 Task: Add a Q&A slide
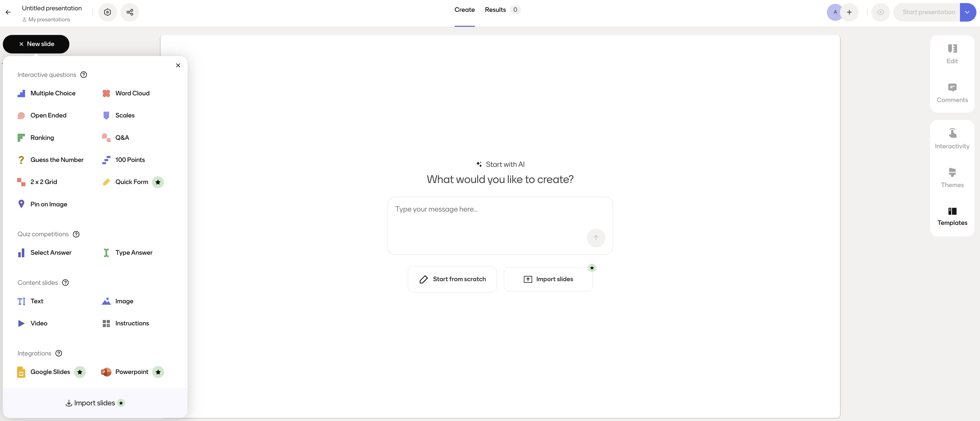click(116, 138)
